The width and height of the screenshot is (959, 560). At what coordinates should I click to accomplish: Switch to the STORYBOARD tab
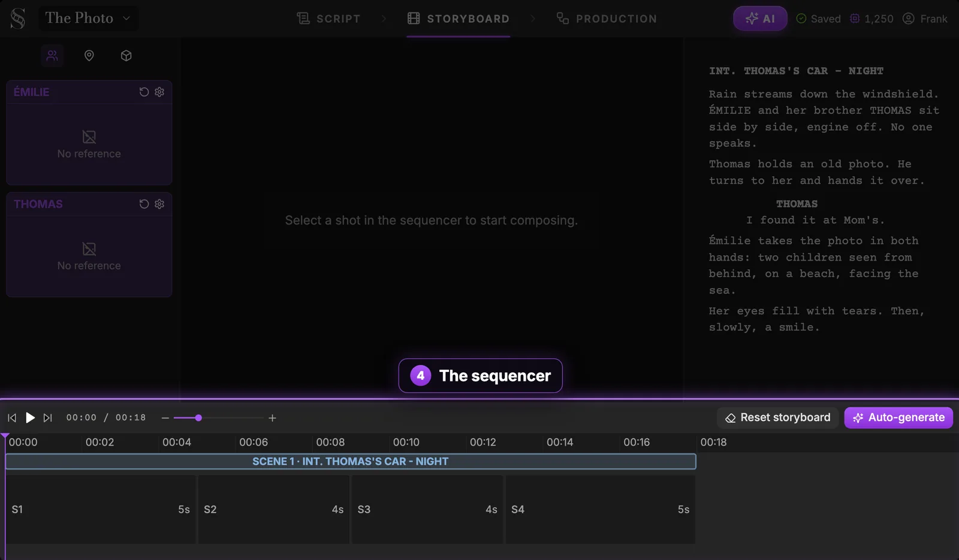tap(459, 19)
